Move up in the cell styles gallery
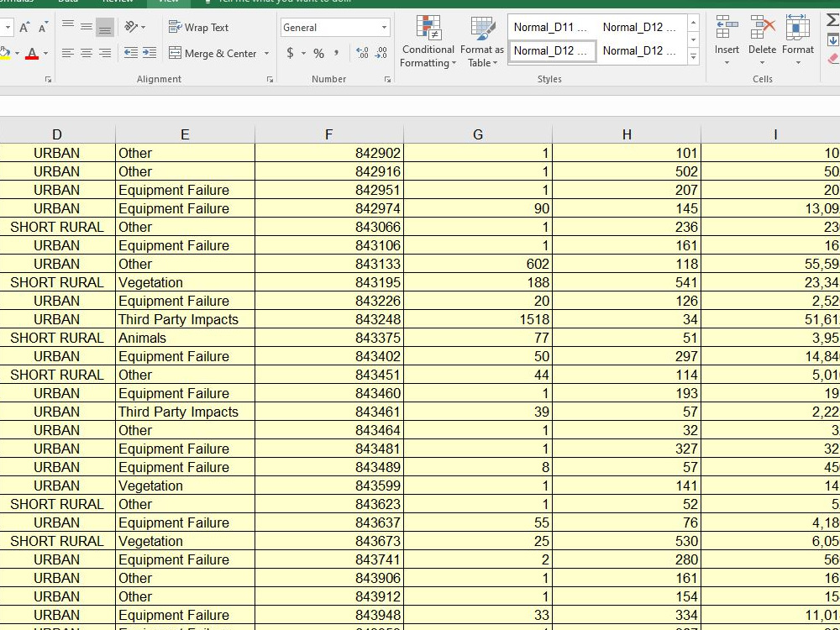Viewport: 840px width, 630px height. click(693, 23)
